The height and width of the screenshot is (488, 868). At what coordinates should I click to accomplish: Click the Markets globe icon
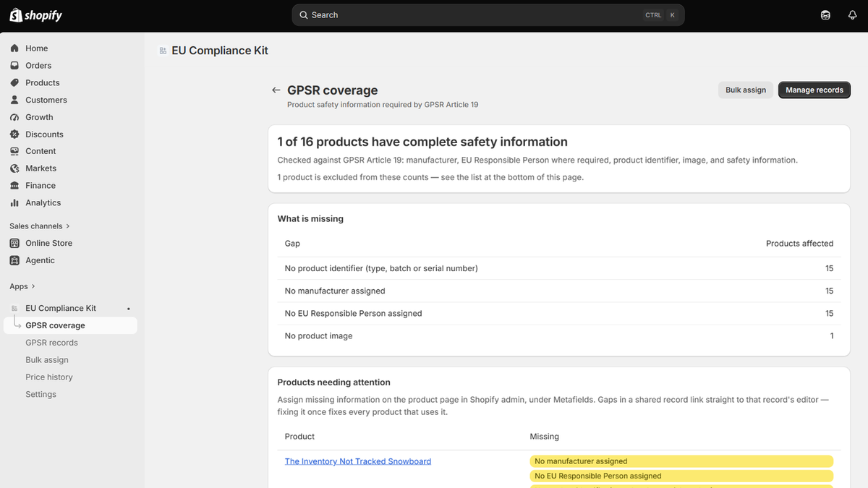pyautogui.click(x=14, y=168)
